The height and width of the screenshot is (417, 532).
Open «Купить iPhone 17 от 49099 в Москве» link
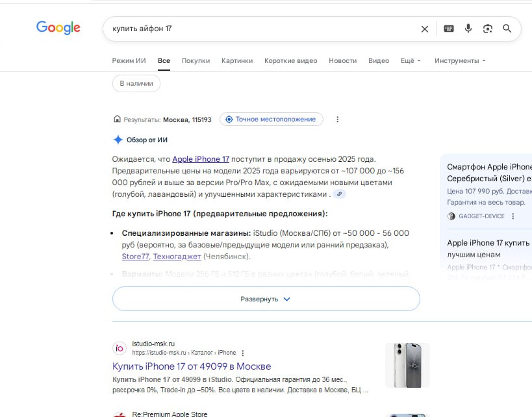(192, 366)
